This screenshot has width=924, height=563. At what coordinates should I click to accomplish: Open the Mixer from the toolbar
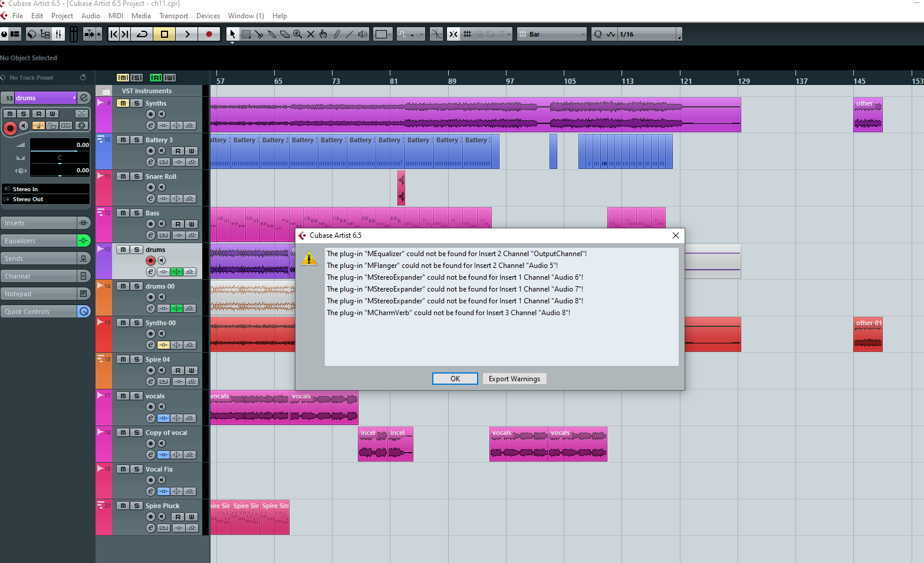coord(58,34)
